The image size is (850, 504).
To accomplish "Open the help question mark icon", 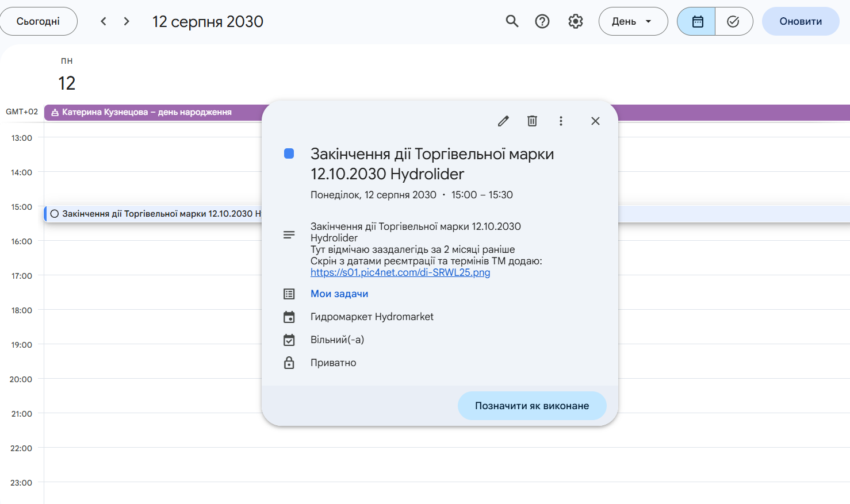I will (542, 21).
